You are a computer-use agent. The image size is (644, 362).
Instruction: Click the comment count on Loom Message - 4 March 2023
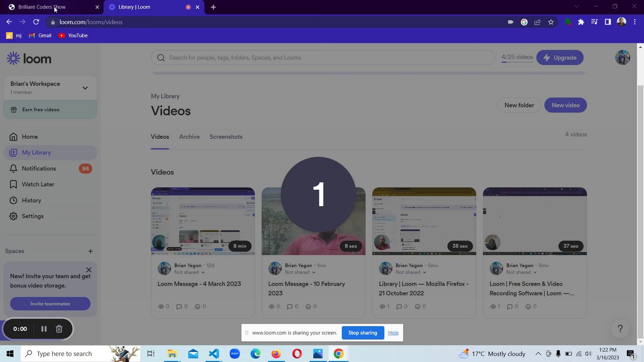[x=182, y=306]
